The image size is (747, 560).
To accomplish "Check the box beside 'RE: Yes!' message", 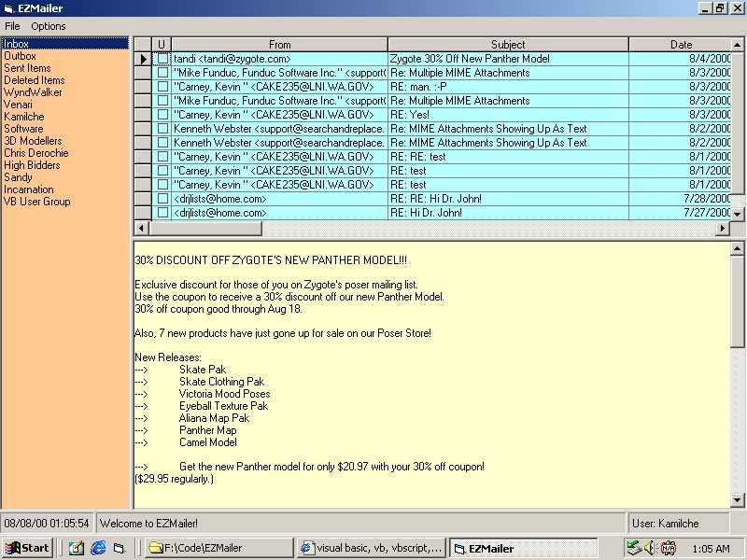I will coord(162,115).
